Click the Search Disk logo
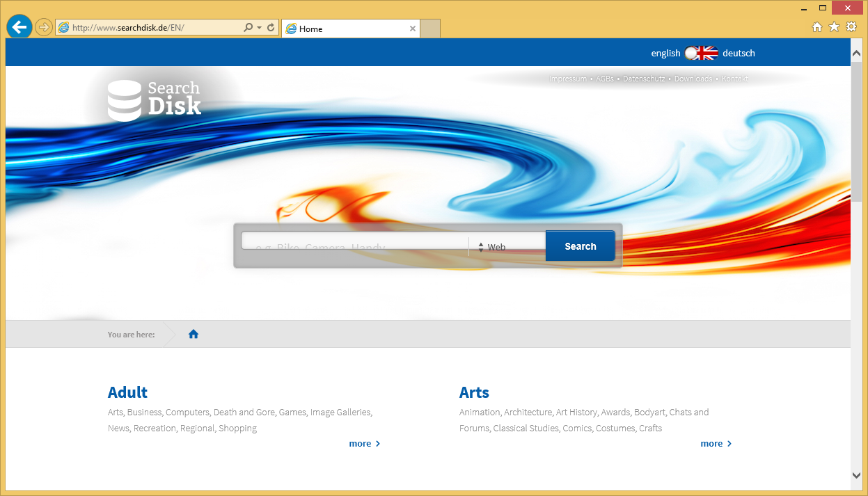 pos(153,99)
